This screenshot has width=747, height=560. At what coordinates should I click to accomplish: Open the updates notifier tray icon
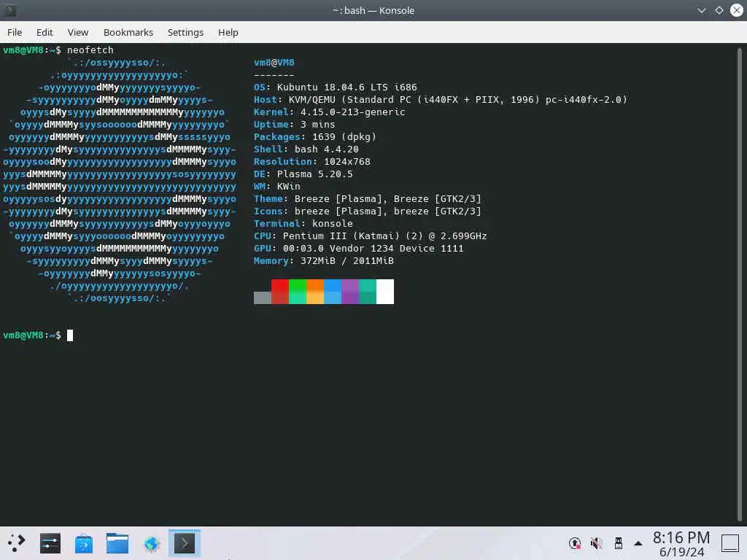575,542
